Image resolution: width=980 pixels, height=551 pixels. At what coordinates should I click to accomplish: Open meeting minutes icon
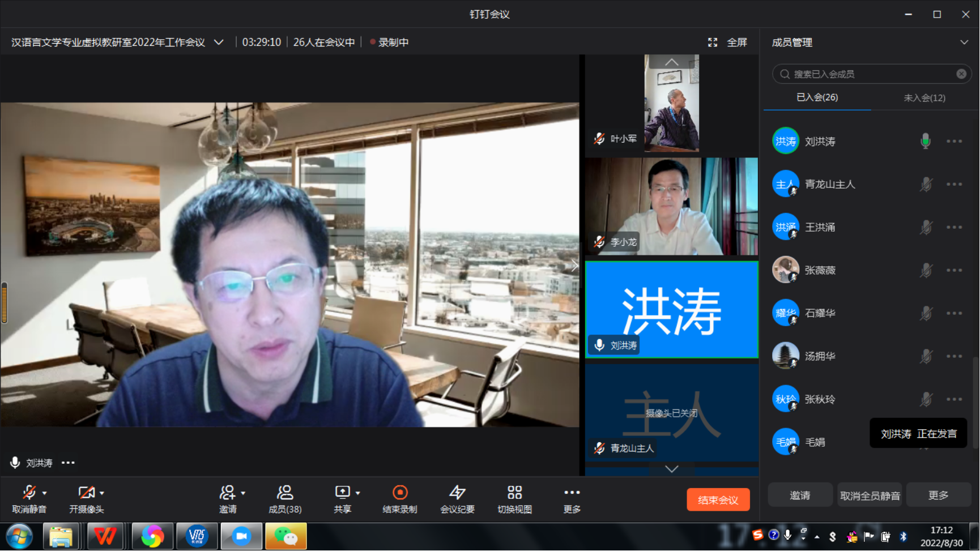point(457,493)
